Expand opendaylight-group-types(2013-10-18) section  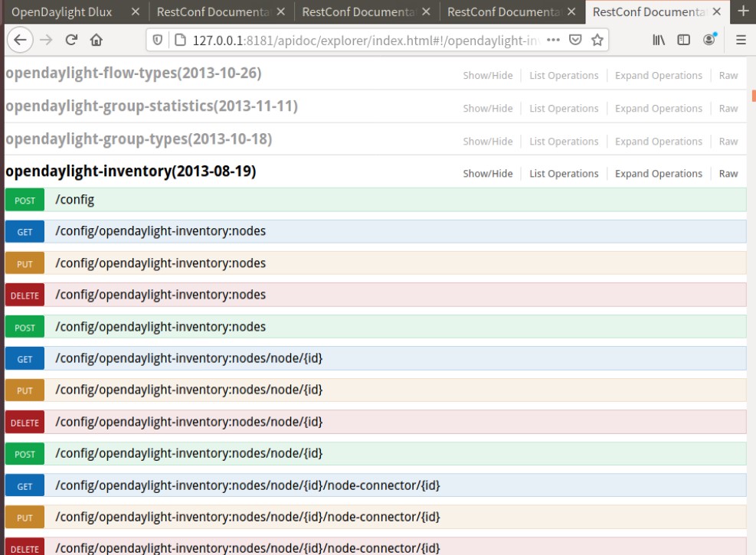point(139,139)
